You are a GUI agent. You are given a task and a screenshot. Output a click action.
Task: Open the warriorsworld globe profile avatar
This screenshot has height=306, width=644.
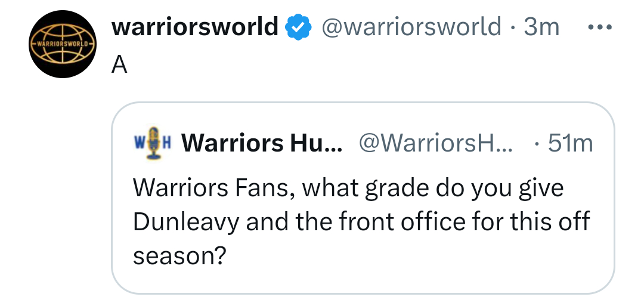[63, 44]
